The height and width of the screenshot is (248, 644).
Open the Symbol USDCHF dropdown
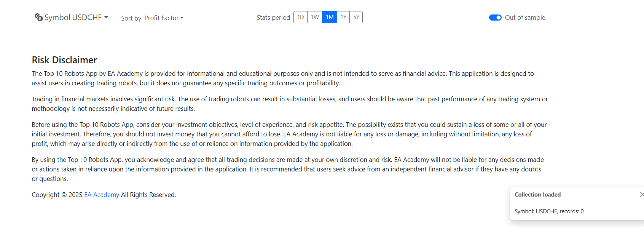72,18
